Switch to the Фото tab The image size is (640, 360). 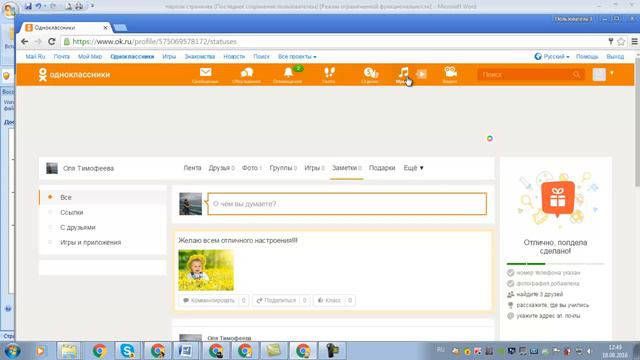(251, 168)
